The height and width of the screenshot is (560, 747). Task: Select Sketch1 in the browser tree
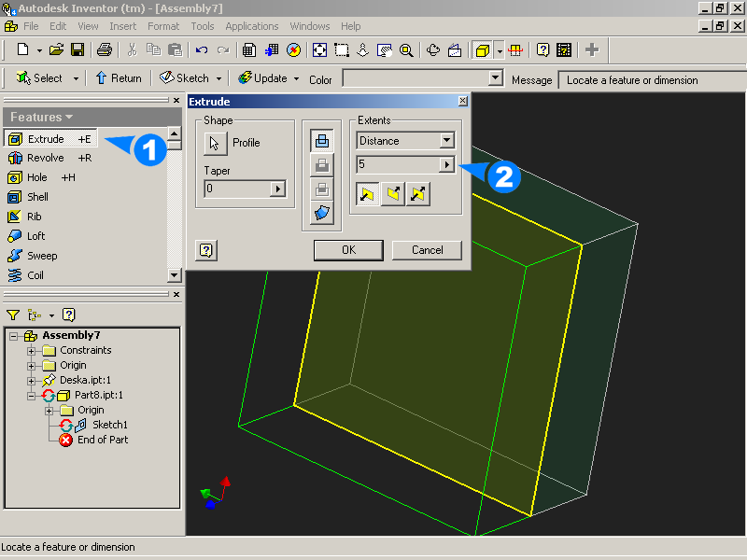point(110,425)
